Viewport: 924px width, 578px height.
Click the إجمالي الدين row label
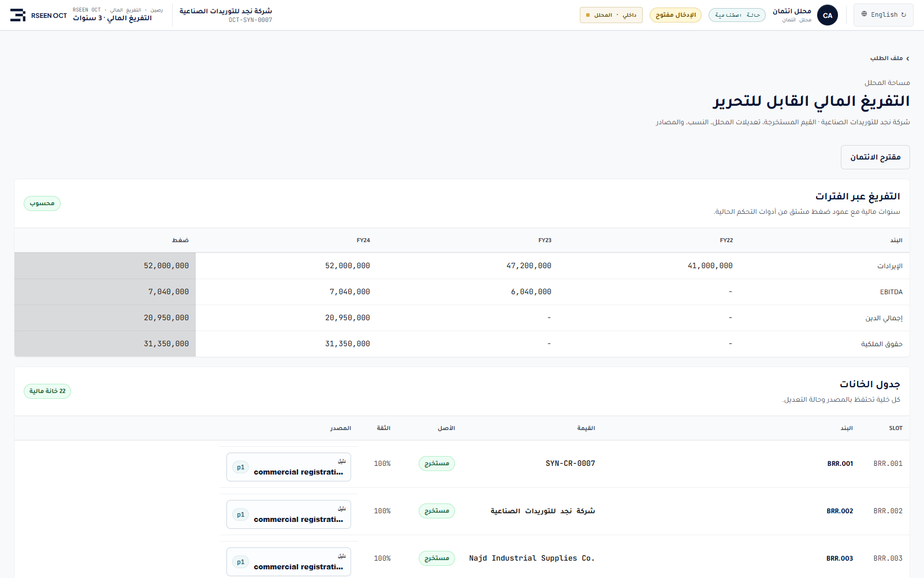coord(884,318)
